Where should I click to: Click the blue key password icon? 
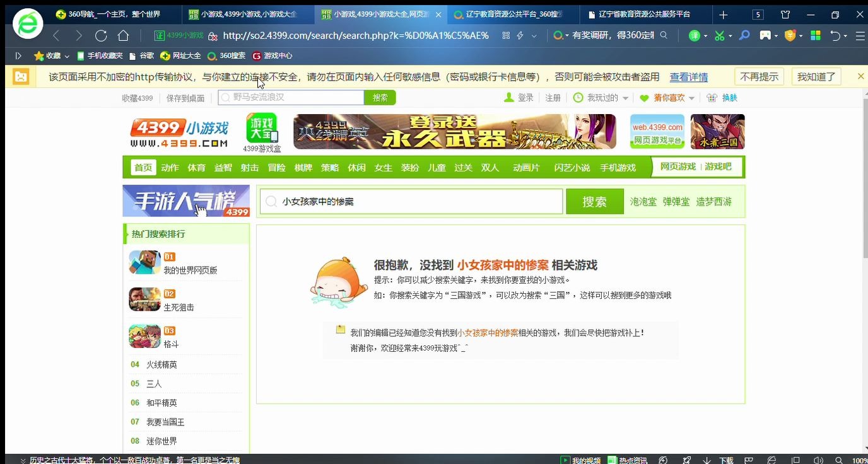coord(744,35)
